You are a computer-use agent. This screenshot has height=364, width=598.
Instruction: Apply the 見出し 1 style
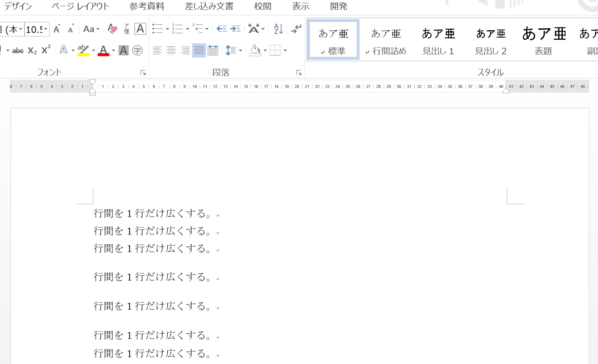(x=438, y=41)
